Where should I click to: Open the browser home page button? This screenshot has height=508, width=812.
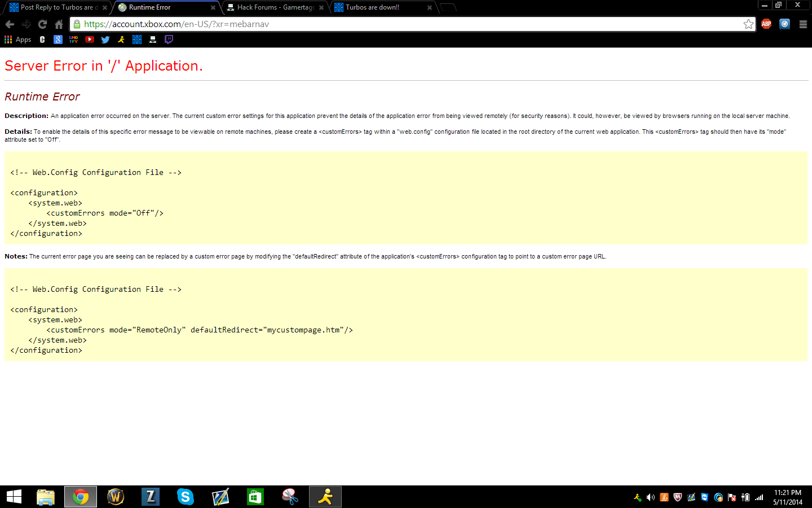(59, 24)
